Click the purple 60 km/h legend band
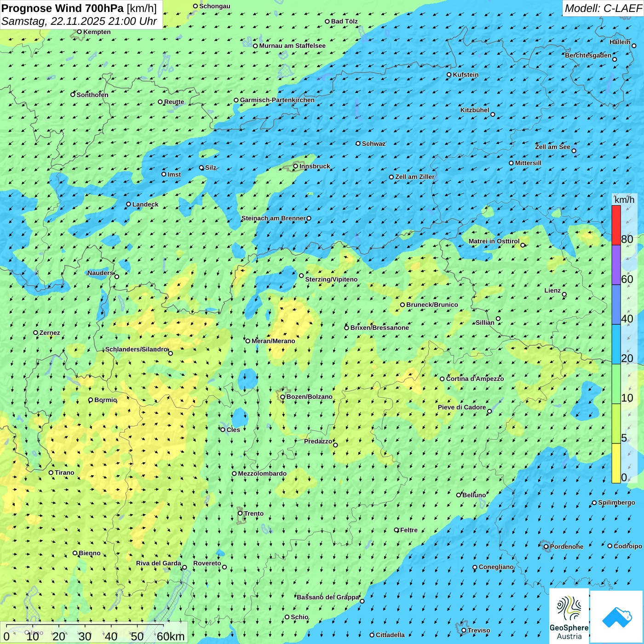This screenshot has height=644, width=644. [616, 265]
